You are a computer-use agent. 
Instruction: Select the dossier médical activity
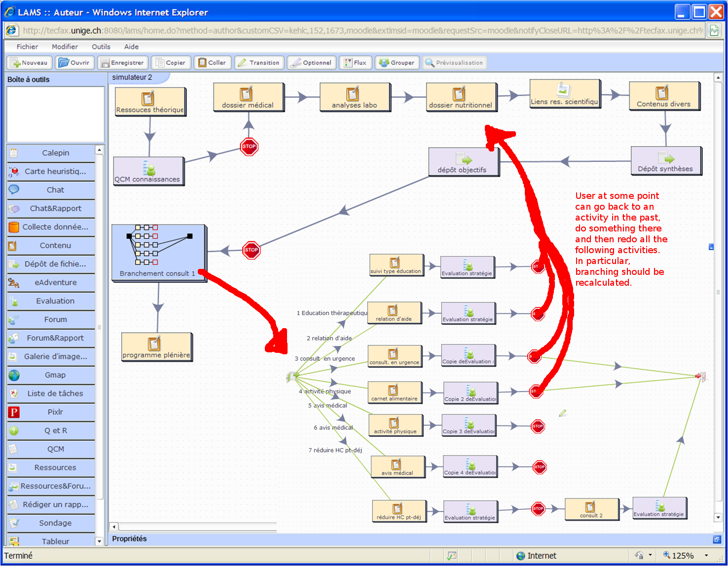coord(248,97)
